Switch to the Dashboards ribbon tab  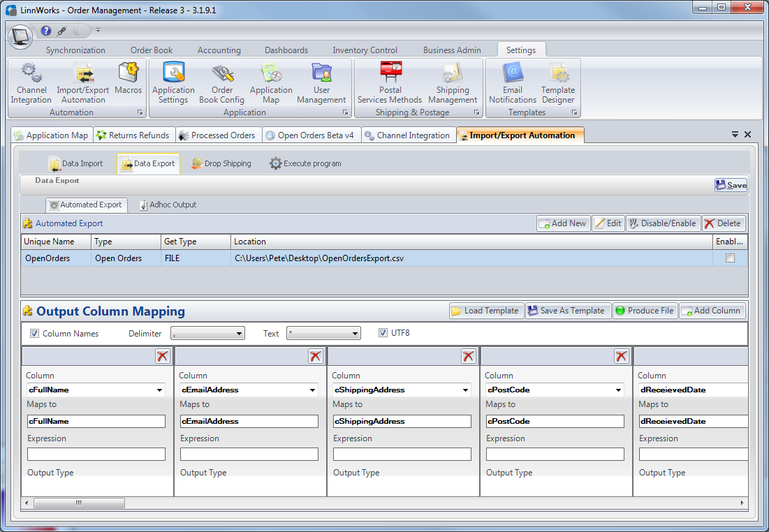286,50
